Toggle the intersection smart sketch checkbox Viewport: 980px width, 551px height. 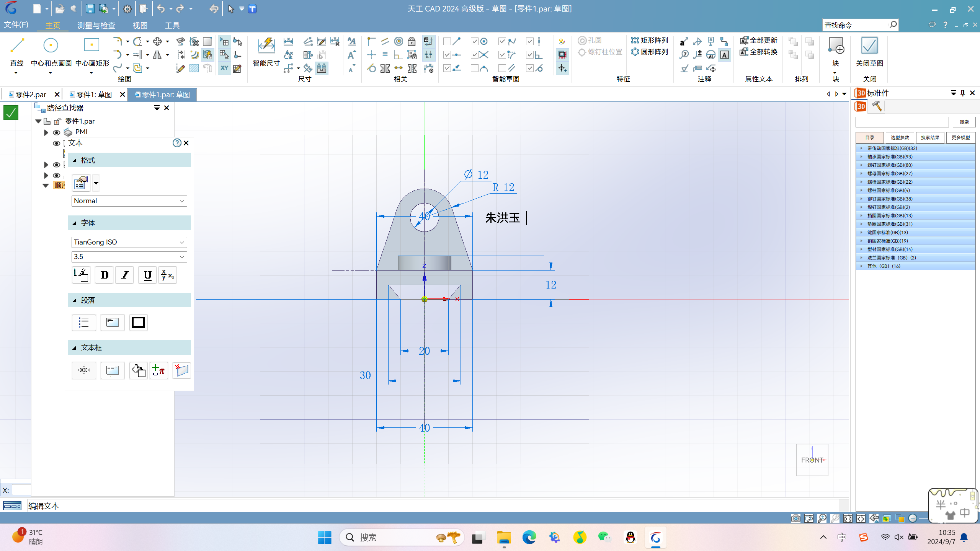point(474,55)
